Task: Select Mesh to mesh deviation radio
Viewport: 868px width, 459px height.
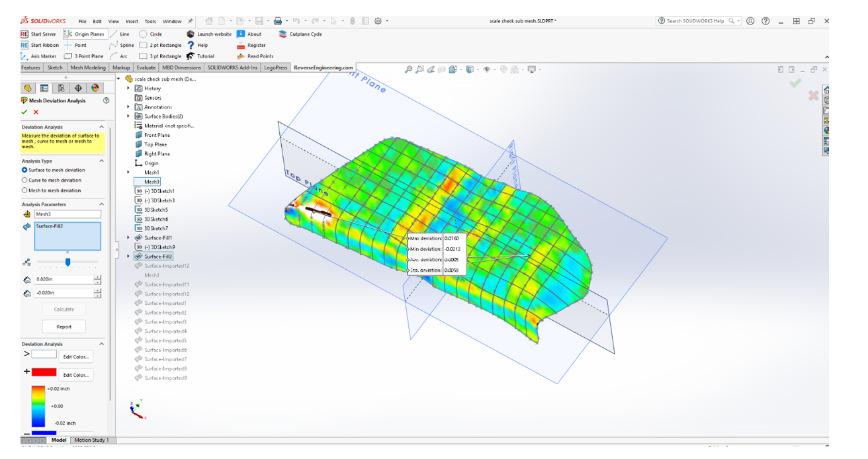Action: [x=24, y=190]
